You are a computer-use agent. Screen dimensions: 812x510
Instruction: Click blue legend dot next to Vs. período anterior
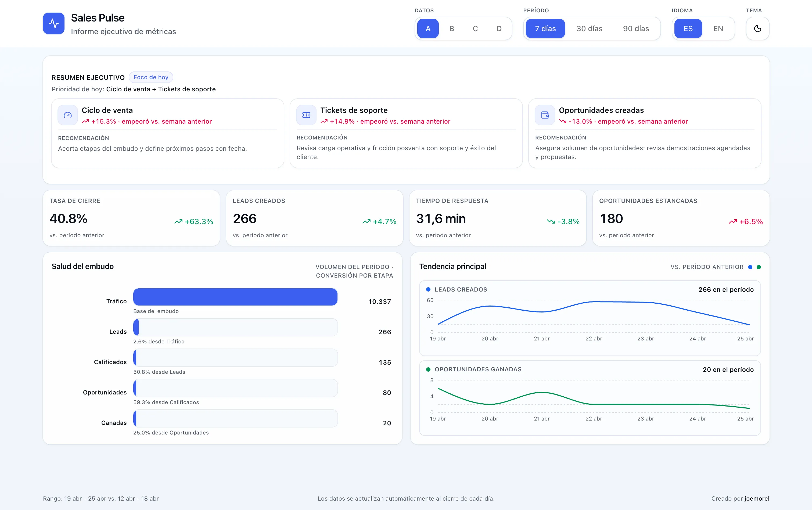coord(750,267)
